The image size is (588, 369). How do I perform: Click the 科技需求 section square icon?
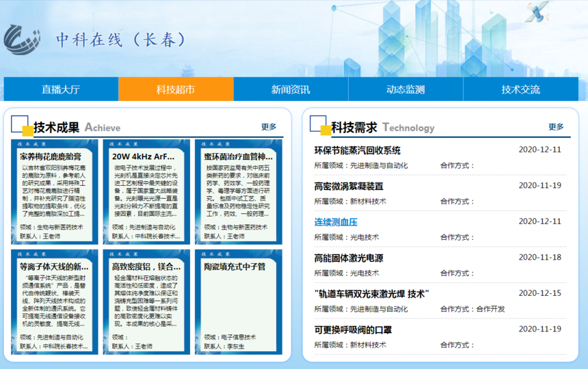coord(319,125)
